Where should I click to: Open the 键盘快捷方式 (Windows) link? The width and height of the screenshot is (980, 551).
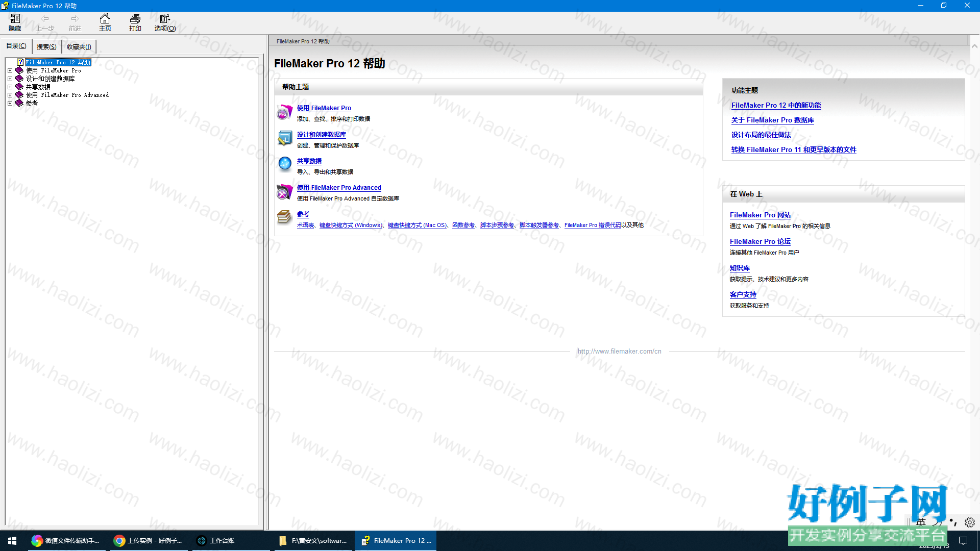tap(351, 225)
